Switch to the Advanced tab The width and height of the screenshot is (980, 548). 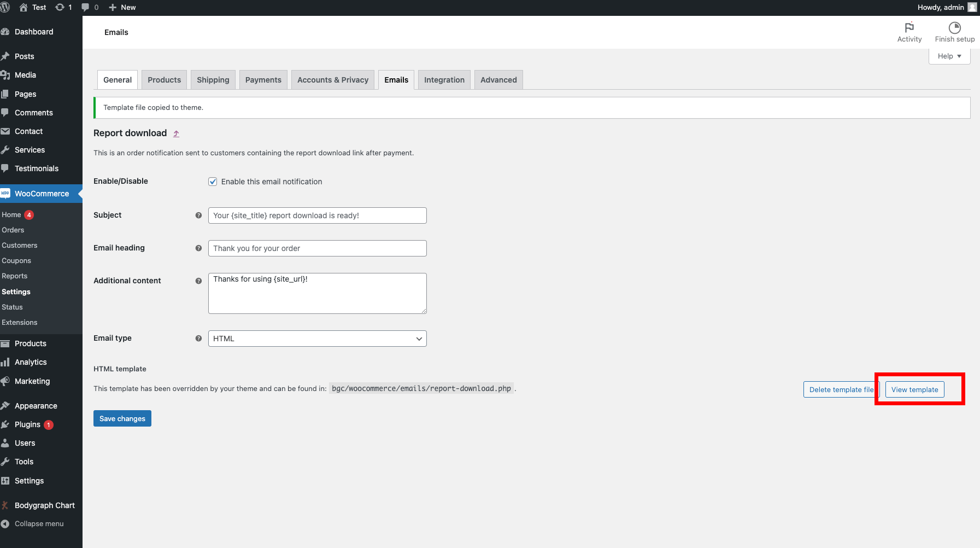point(498,80)
